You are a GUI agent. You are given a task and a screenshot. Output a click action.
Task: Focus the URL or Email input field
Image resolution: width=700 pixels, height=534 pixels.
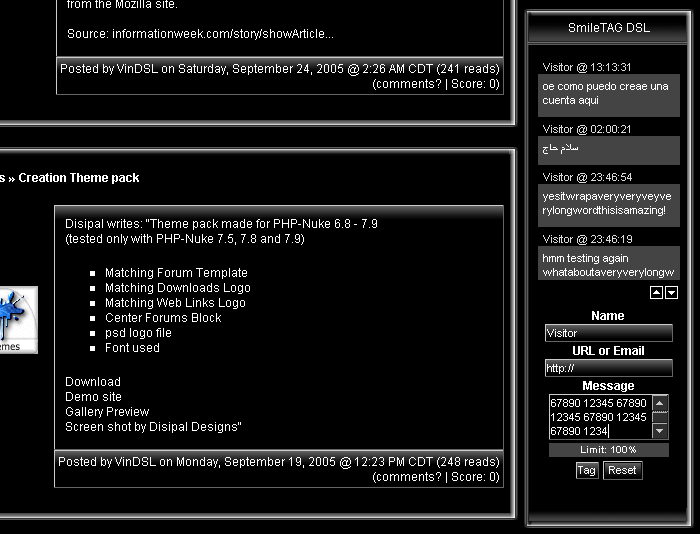point(608,368)
